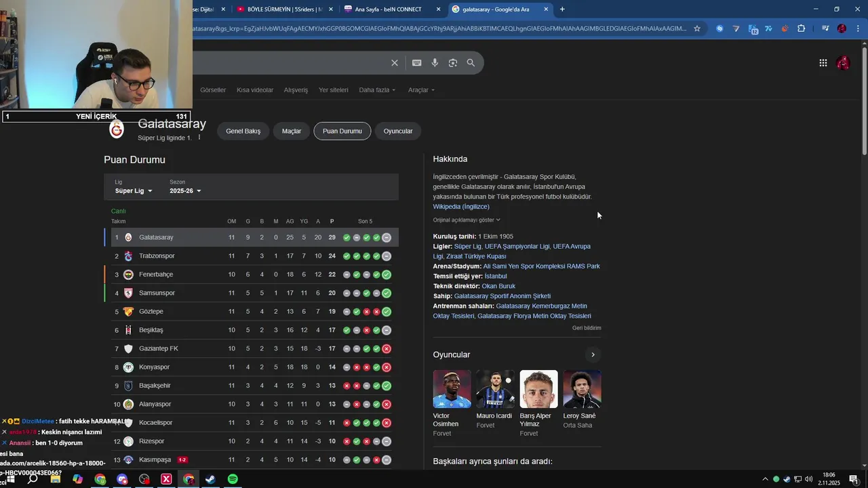Open the Google apps grid
This screenshot has width=868, height=488.
[x=823, y=63]
